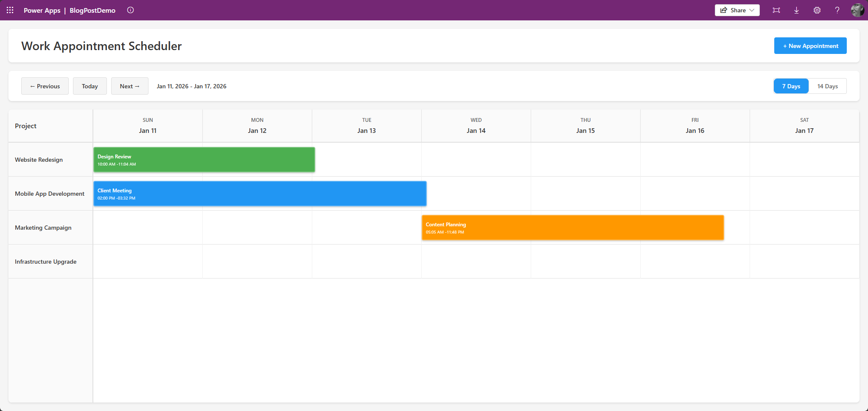Click the fit-to-screen icon in header
This screenshot has width=868, height=411.
pyautogui.click(x=776, y=10)
